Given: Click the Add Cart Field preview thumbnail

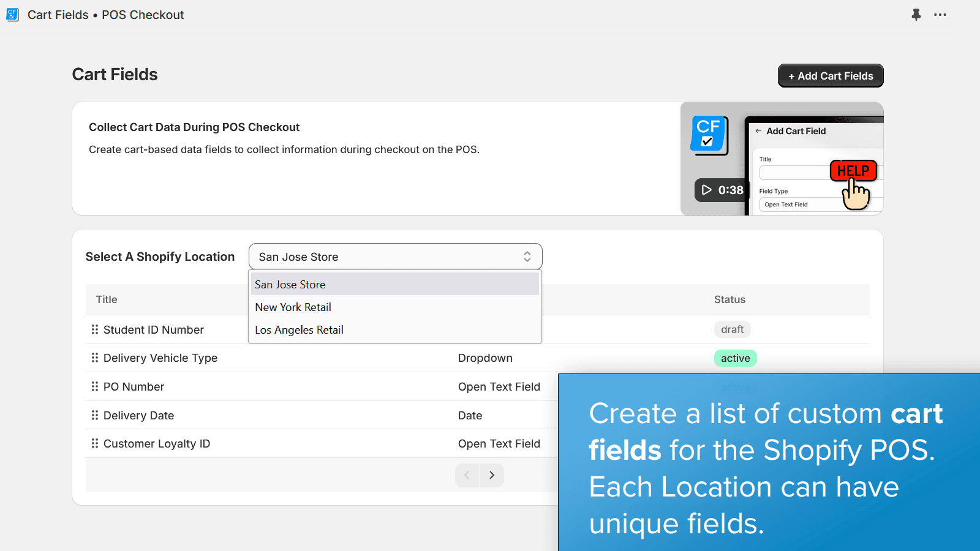Looking at the screenshot, I should pos(815,159).
